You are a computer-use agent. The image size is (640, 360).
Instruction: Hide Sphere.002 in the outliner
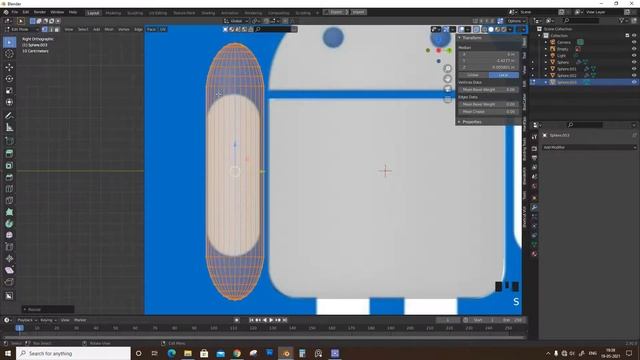(634, 76)
